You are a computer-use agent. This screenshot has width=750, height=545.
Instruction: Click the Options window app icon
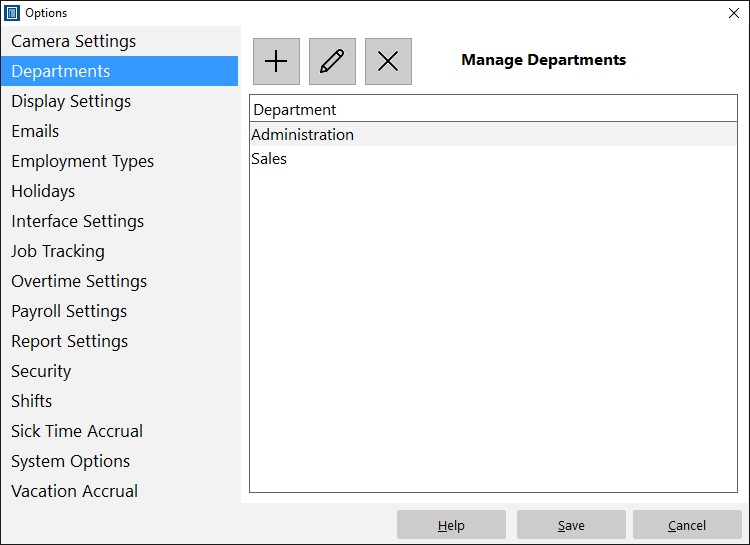12,13
